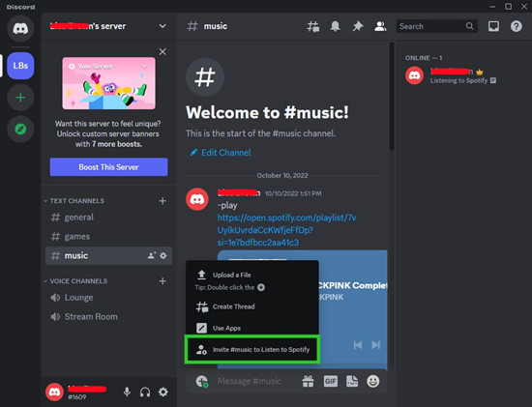Select the LBs server icon

coord(20,66)
